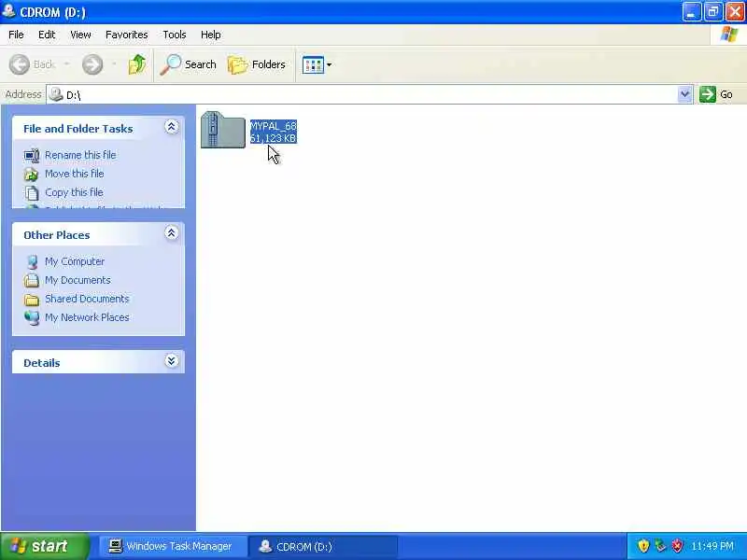Open My Network Places link
The image size is (747, 560).
(x=87, y=317)
